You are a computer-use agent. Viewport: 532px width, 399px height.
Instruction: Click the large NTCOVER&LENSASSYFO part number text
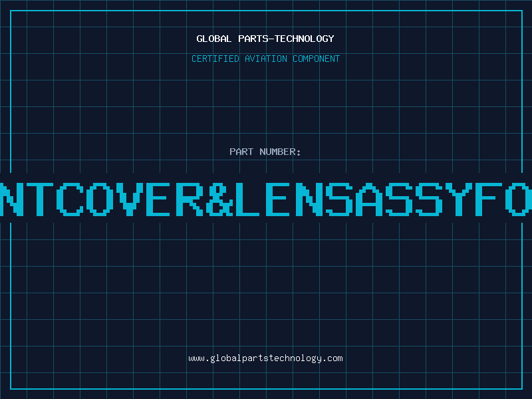pos(266,199)
